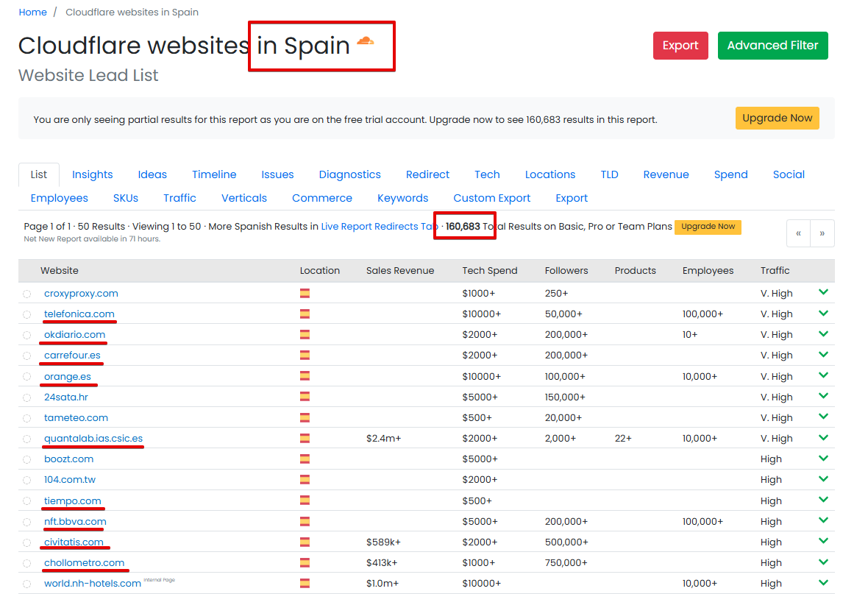The height and width of the screenshot is (594, 868).
Task: Click Upgrade Now in the trial banner
Action: coord(778,118)
